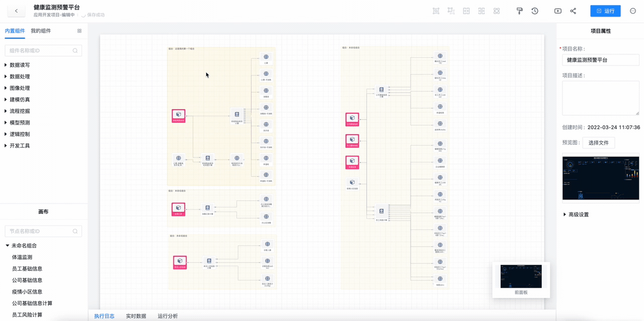Collapse the 未命名组合 tree group
Screen dimensions: 644x321
click(x=8, y=246)
